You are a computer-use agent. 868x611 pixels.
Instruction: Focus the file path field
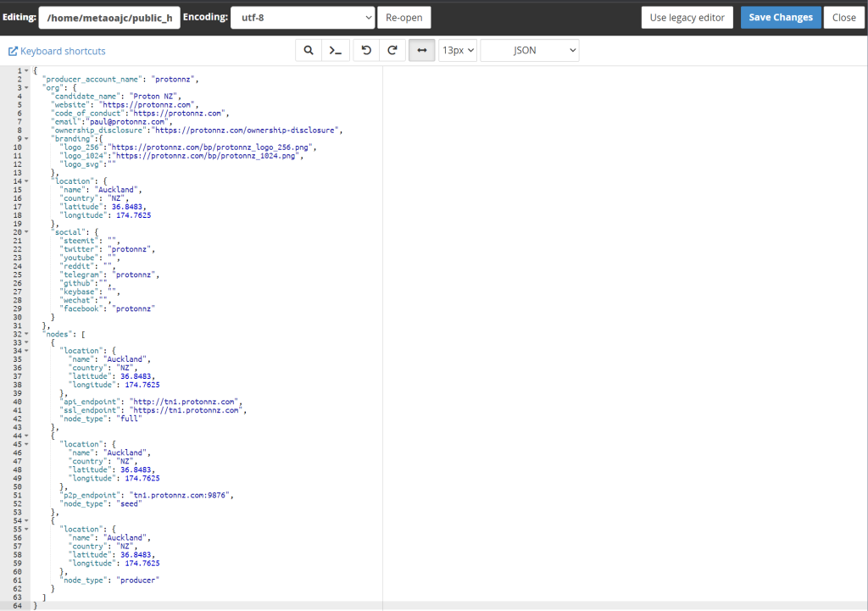(109, 18)
